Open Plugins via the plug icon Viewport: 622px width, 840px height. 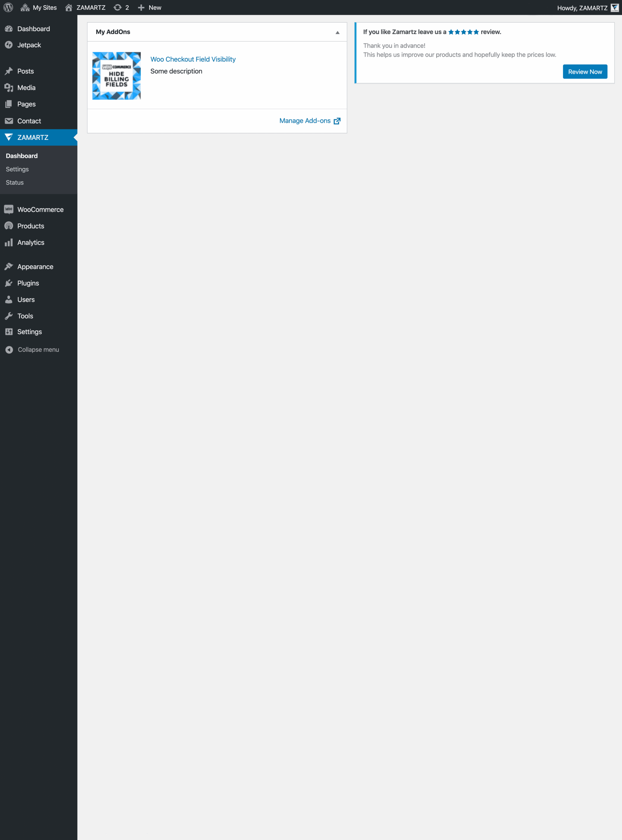tap(9, 283)
